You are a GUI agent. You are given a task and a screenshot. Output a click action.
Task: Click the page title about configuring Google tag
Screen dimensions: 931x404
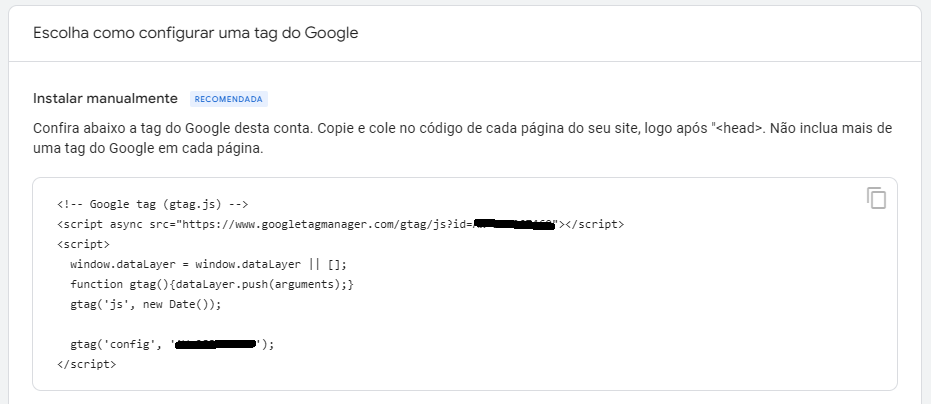coord(195,33)
